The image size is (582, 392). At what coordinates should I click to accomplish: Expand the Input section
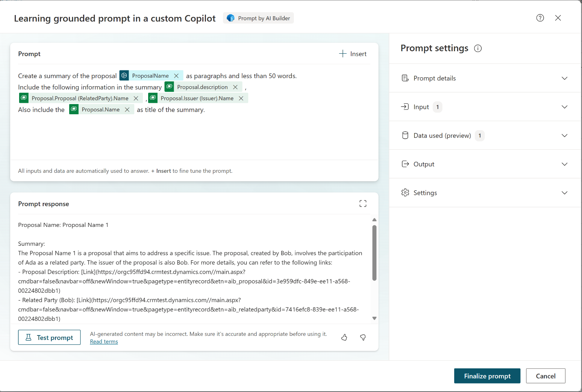click(x=564, y=107)
